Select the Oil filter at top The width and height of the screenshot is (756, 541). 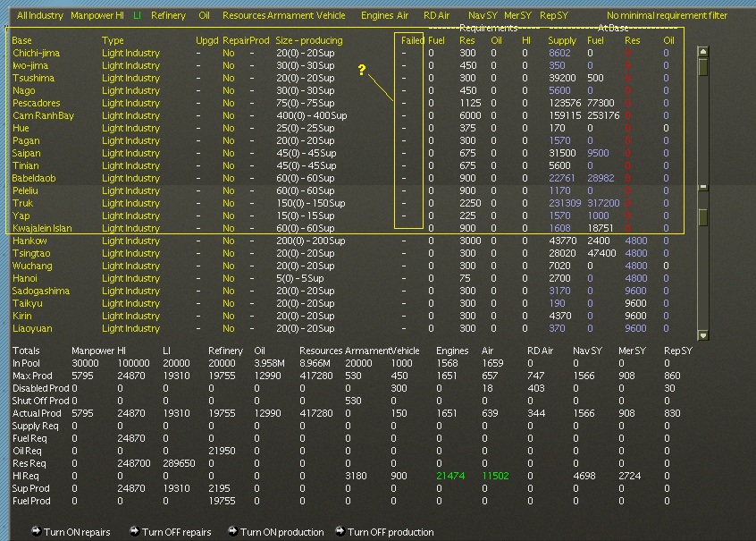pos(204,15)
